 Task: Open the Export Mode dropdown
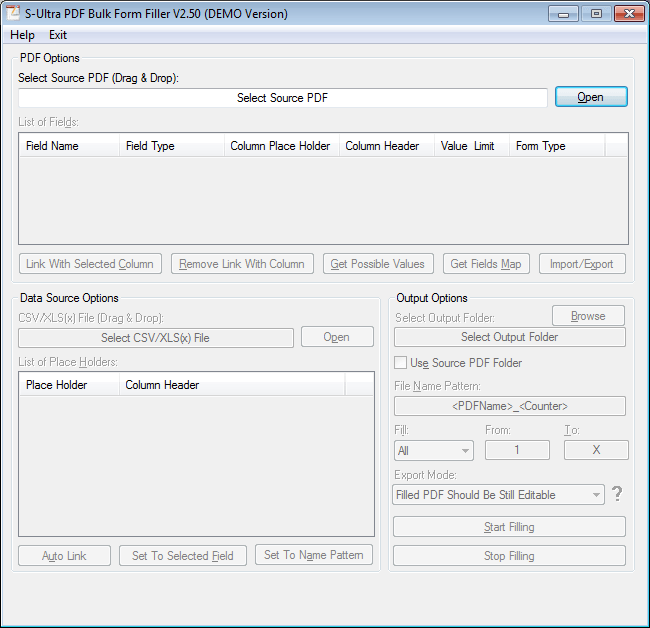[x=499, y=495]
